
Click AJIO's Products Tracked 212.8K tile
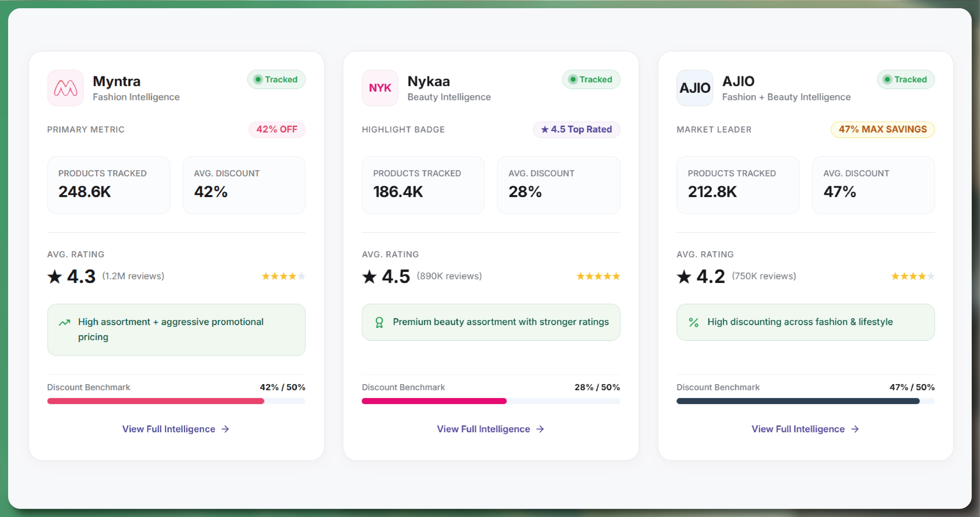pyautogui.click(x=738, y=185)
